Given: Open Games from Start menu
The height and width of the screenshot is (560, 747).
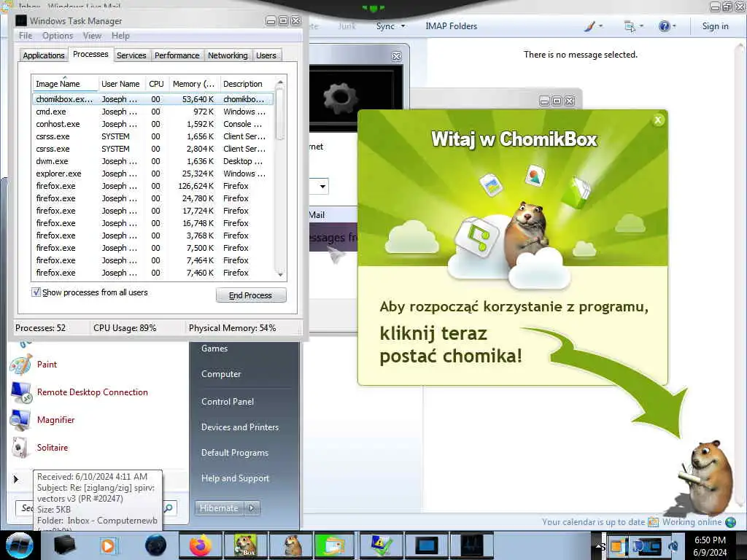Looking at the screenshot, I should [x=214, y=348].
